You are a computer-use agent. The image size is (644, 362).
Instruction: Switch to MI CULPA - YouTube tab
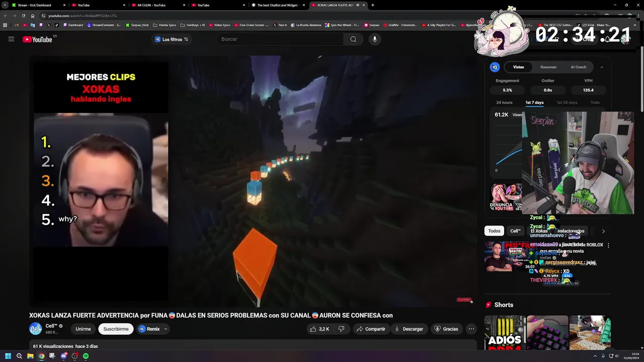pos(151,5)
